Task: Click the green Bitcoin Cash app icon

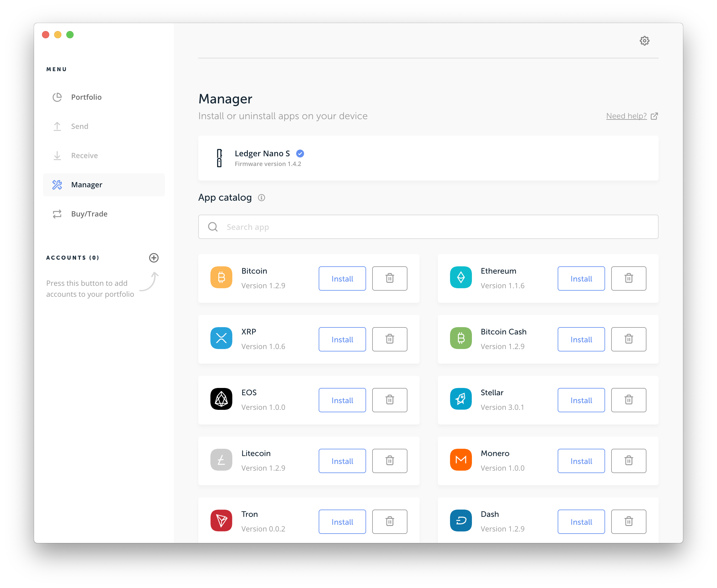Action: [x=461, y=338]
